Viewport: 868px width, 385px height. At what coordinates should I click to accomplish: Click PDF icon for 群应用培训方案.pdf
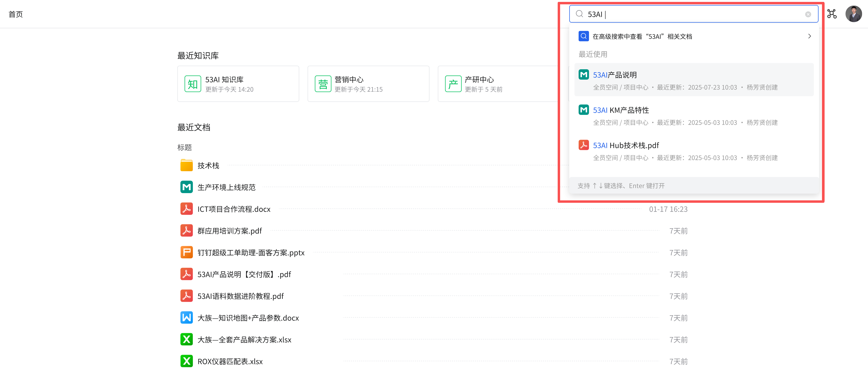186,231
